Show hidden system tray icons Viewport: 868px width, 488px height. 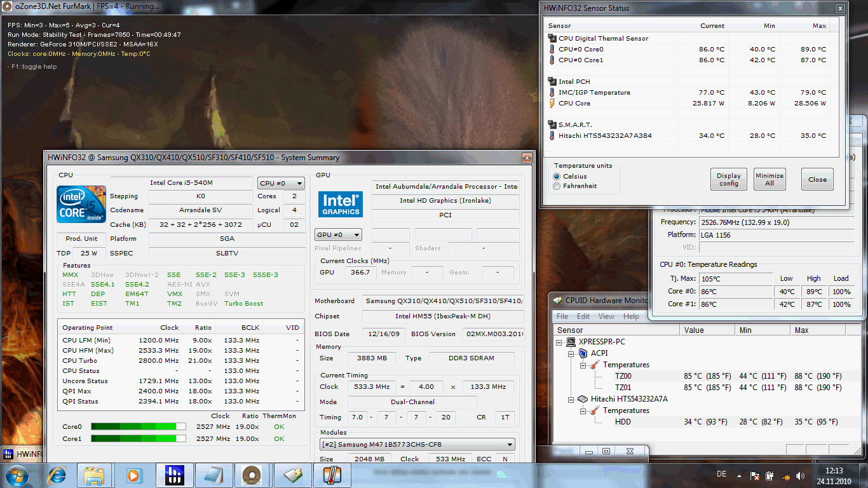[740, 475]
